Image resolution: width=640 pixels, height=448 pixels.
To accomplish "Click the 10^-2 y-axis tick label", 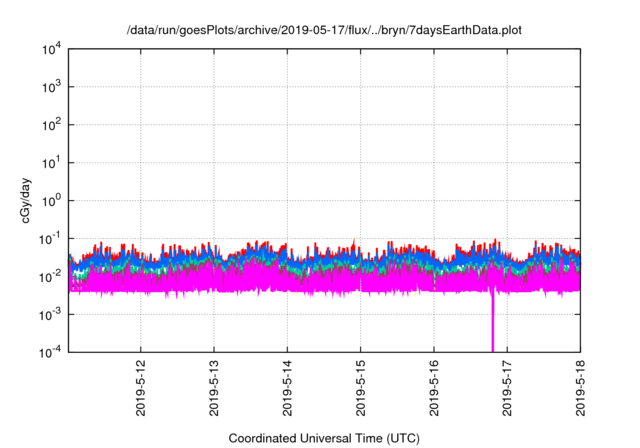I will [x=50, y=277].
